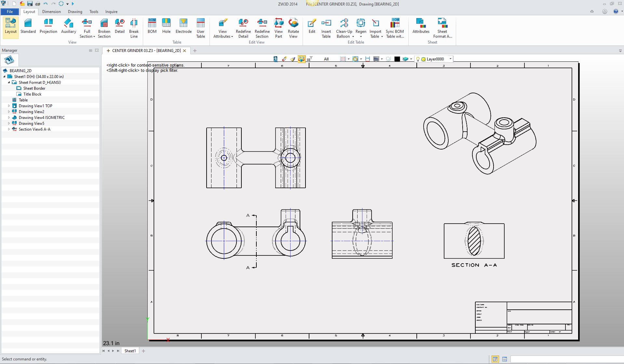Toggle the highlighted pick filter mode icon

click(x=302, y=59)
